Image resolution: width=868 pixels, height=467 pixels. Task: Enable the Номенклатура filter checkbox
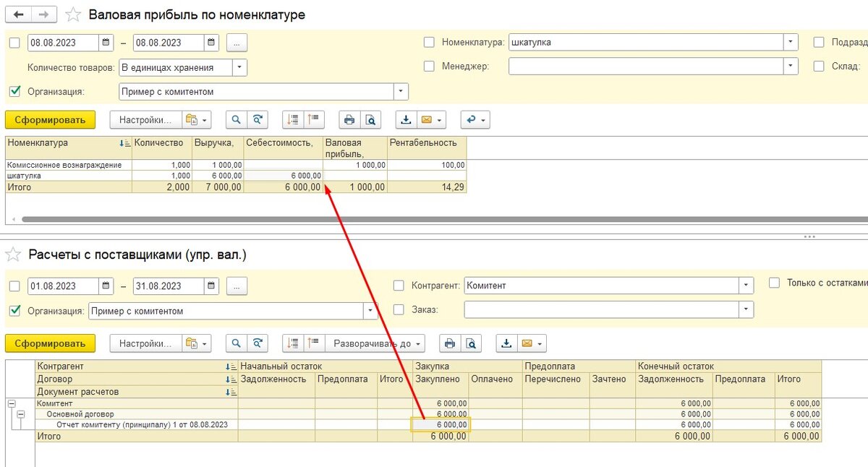(x=429, y=43)
